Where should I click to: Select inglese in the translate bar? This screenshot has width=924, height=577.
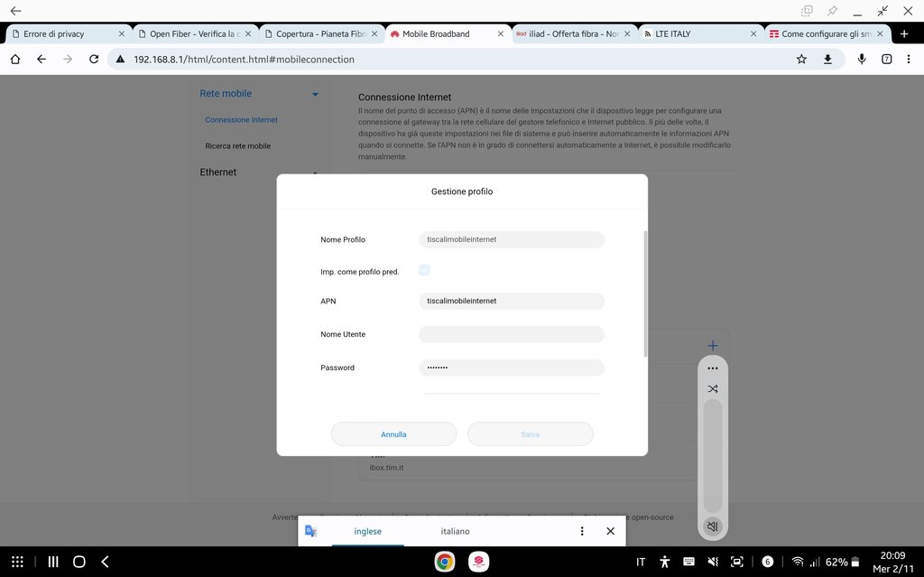click(x=368, y=532)
